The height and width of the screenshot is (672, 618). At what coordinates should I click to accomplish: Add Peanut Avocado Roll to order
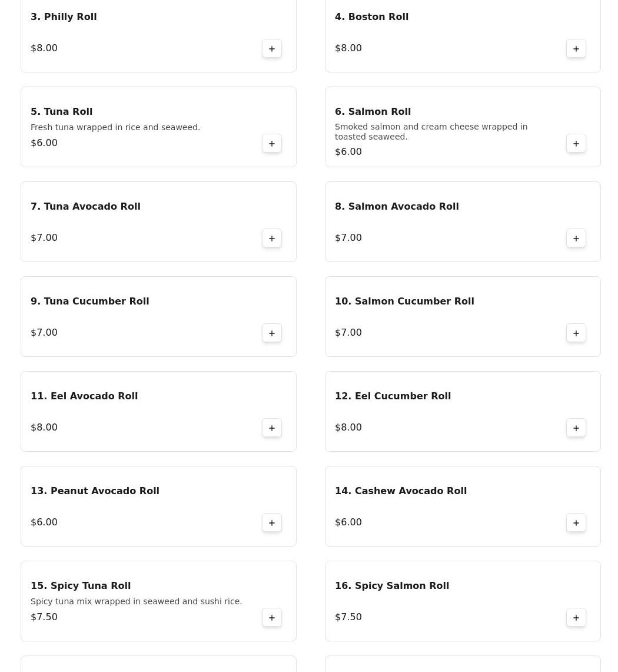[x=272, y=523]
